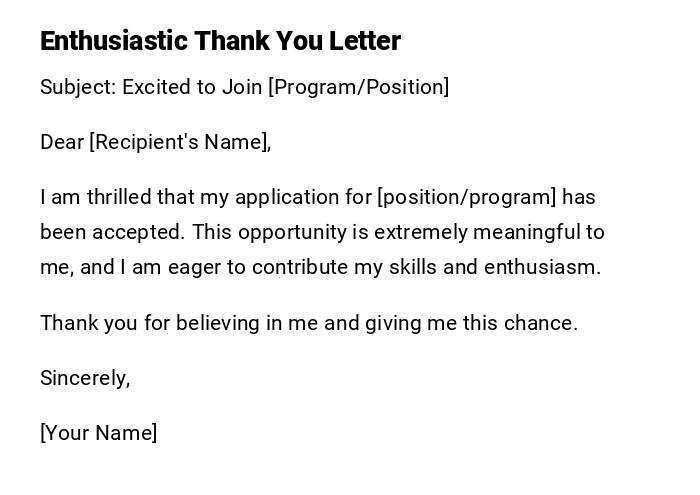Select the [Recipient's Name] placeholder
The width and height of the screenshot is (700, 495).
tap(180, 142)
